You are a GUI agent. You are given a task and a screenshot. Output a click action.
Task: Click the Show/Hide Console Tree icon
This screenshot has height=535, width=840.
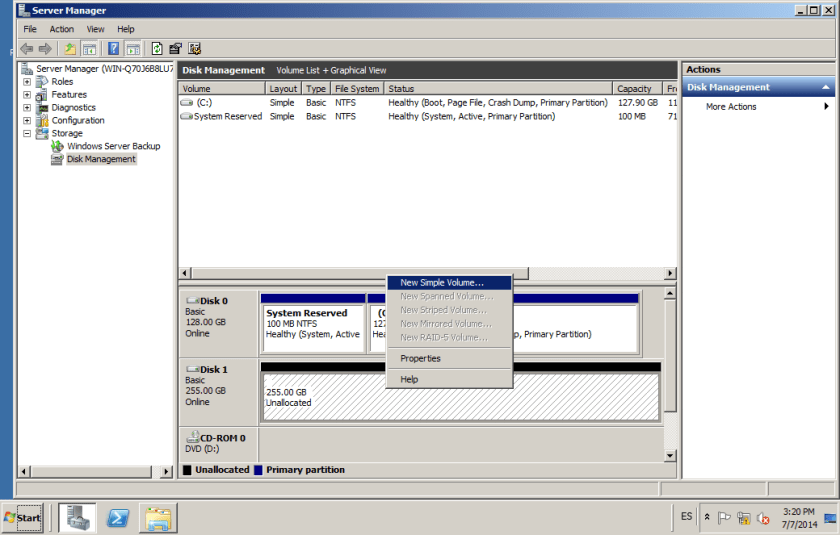pyautogui.click(x=89, y=48)
